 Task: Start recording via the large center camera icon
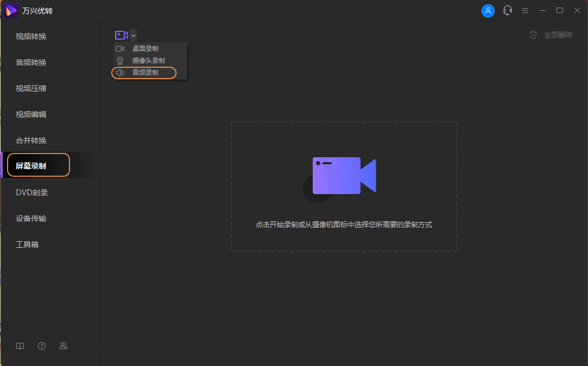(344, 175)
